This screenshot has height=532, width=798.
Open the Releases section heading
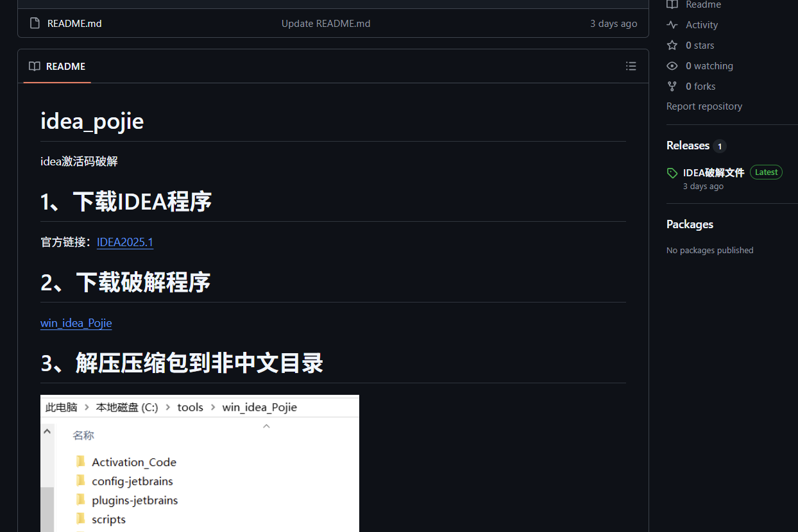point(688,145)
